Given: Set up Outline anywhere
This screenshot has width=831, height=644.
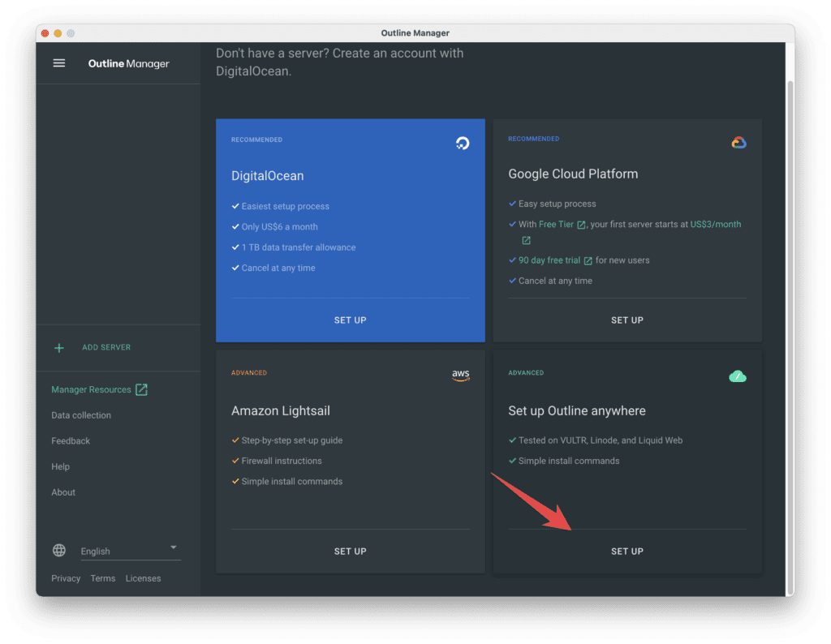Looking at the screenshot, I should (627, 552).
